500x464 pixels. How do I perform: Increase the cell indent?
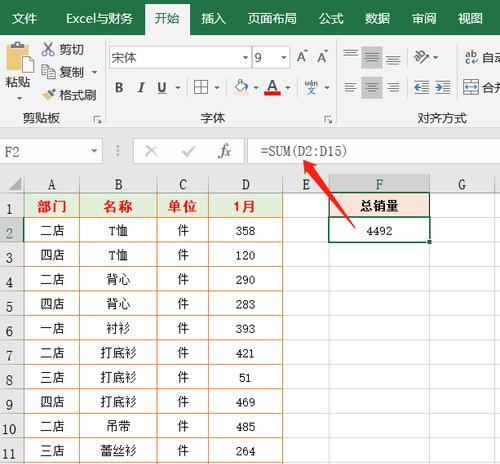[x=443, y=87]
